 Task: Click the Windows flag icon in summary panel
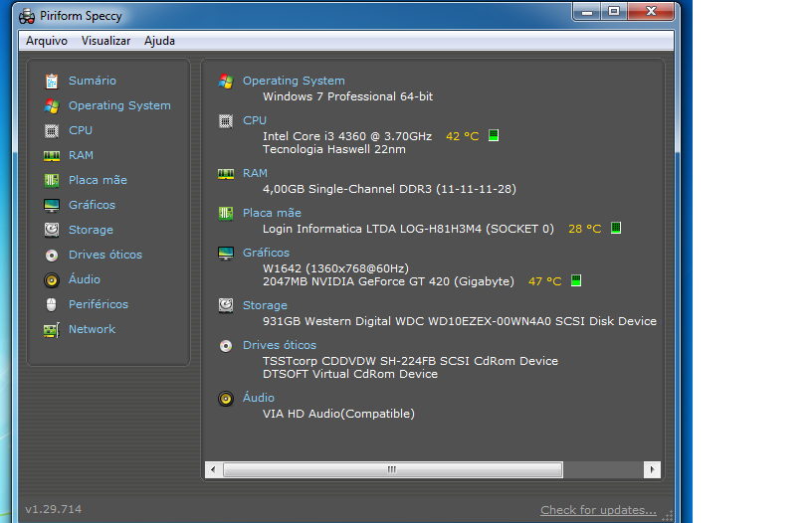coord(226,82)
